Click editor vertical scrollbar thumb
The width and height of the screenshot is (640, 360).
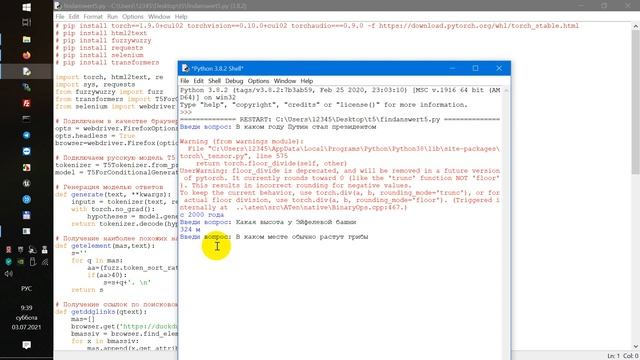[x=636, y=102]
